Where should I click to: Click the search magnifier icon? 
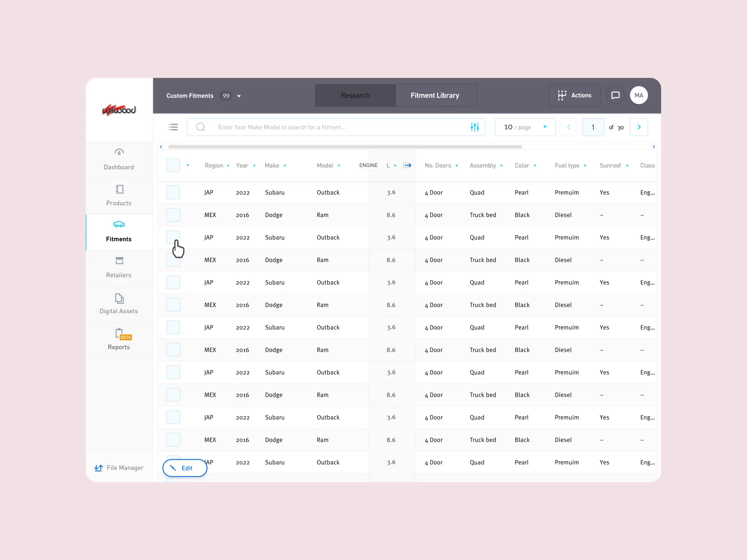pos(201,127)
